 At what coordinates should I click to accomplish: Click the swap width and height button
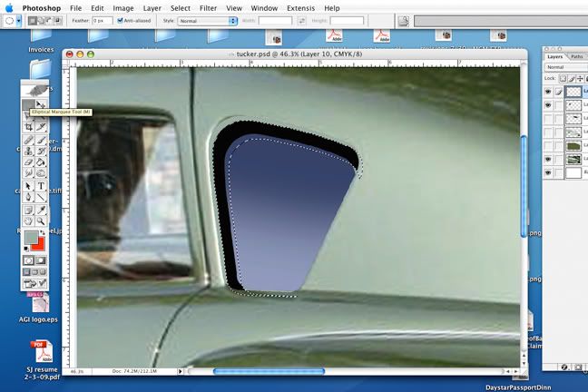coord(302,21)
